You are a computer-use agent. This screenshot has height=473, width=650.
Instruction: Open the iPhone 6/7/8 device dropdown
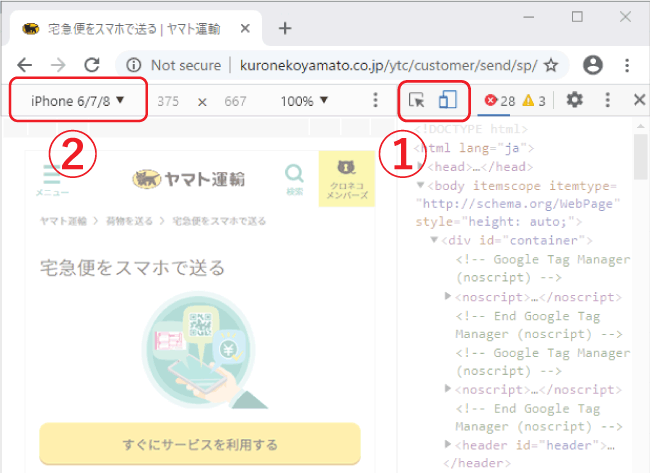(x=78, y=101)
